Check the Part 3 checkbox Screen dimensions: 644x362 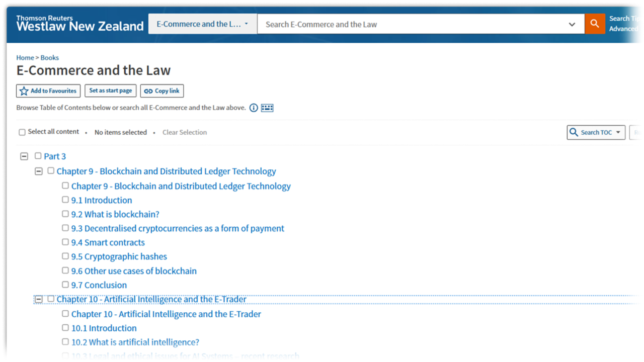point(38,156)
